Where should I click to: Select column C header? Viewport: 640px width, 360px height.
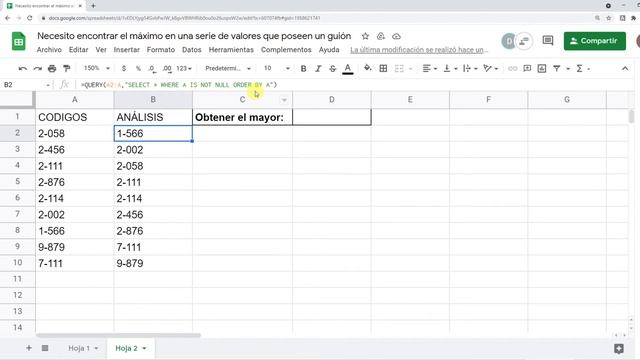pyautogui.click(x=242, y=100)
